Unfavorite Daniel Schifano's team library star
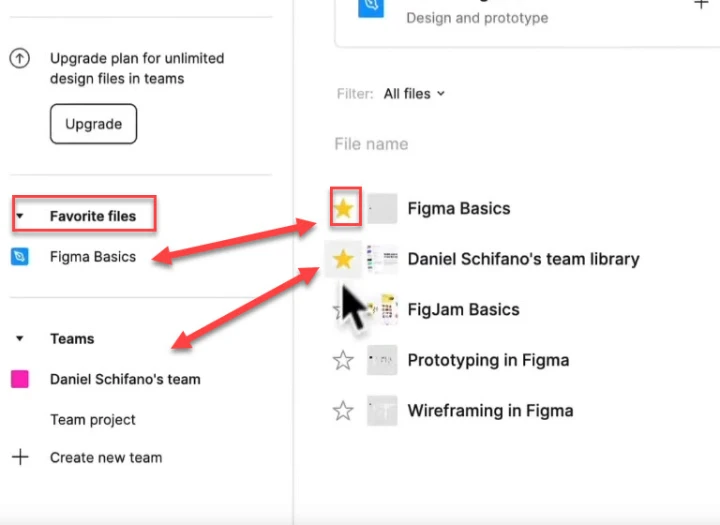This screenshot has width=720, height=525. [x=343, y=260]
